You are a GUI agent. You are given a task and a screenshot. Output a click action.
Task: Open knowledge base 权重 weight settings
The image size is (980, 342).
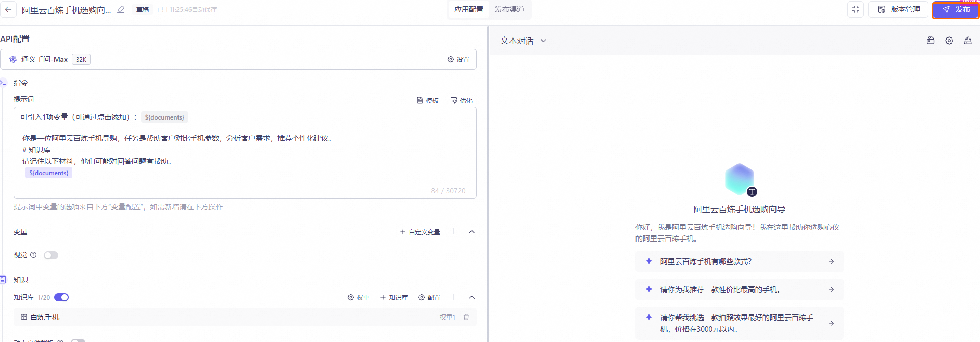click(x=359, y=297)
